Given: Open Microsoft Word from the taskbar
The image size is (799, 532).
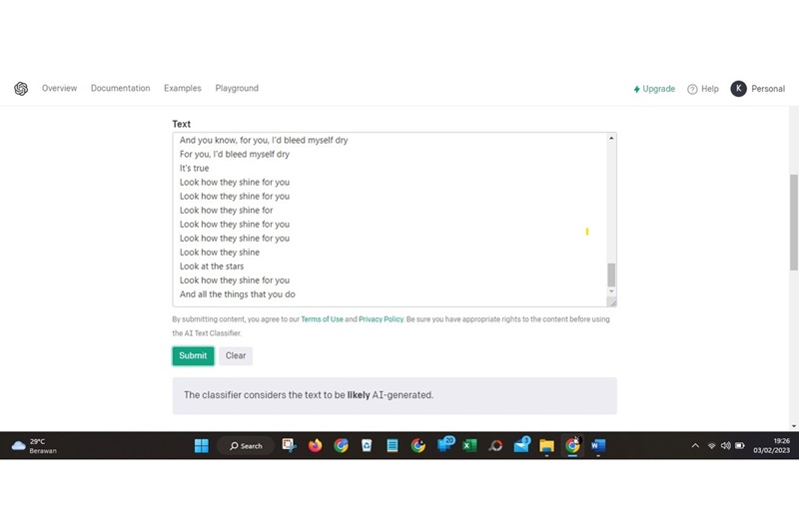Looking at the screenshot, I should (x=598, y=445).
